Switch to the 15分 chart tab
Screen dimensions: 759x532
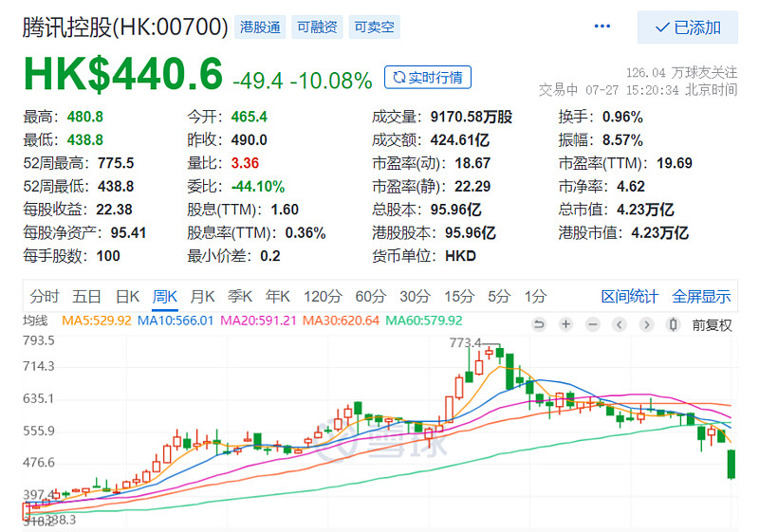[459, 296]
